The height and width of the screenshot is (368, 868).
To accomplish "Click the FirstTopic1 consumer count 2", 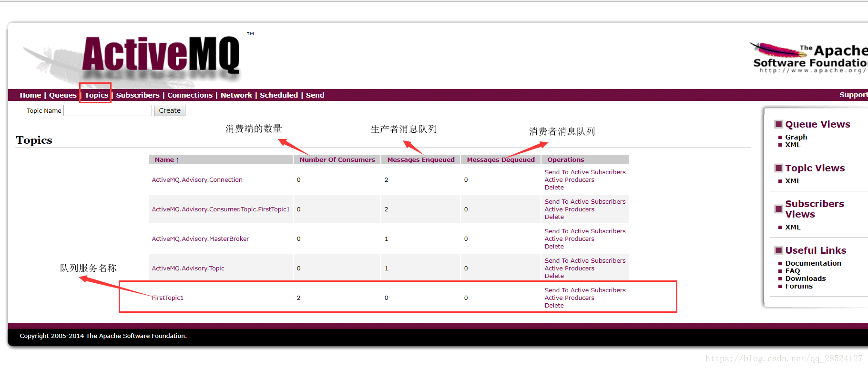I will click(x=299, y=298).
